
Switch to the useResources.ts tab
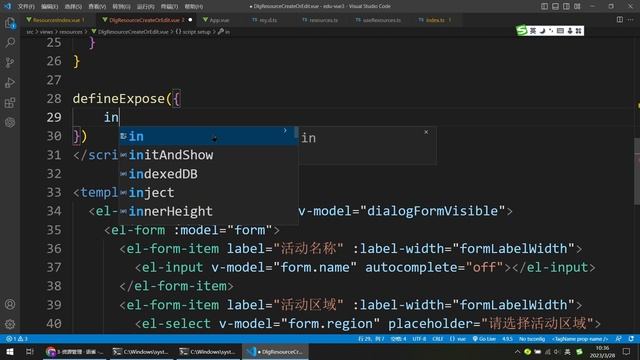click(381, 20)
